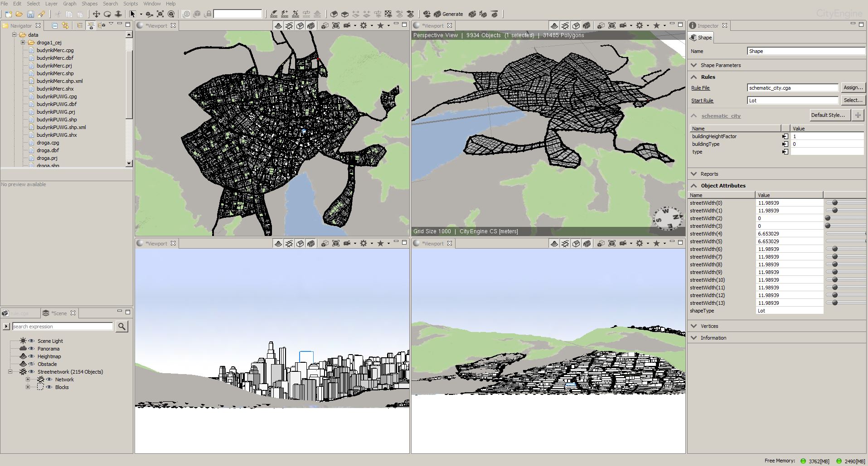Click the schematic_city rule link

pyautogui.click(x=721, y=116)
